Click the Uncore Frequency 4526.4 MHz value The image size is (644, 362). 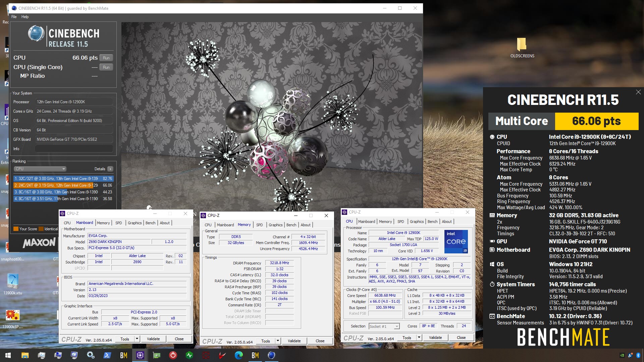308,249
